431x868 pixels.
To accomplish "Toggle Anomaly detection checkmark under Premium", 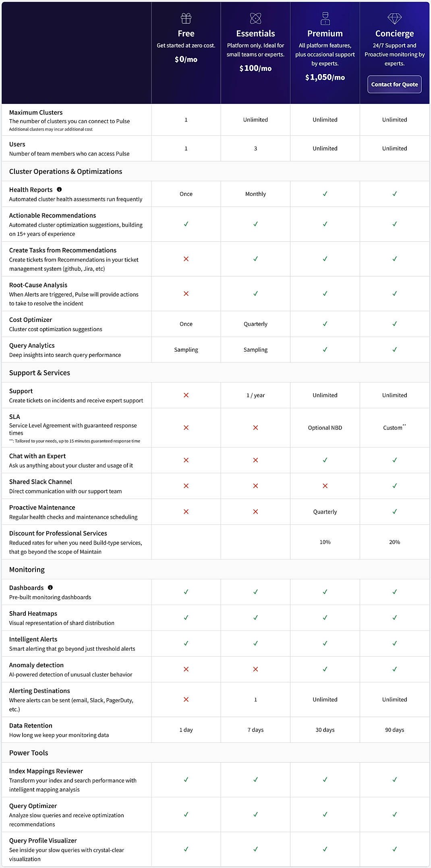I will [x=325, y=669].
